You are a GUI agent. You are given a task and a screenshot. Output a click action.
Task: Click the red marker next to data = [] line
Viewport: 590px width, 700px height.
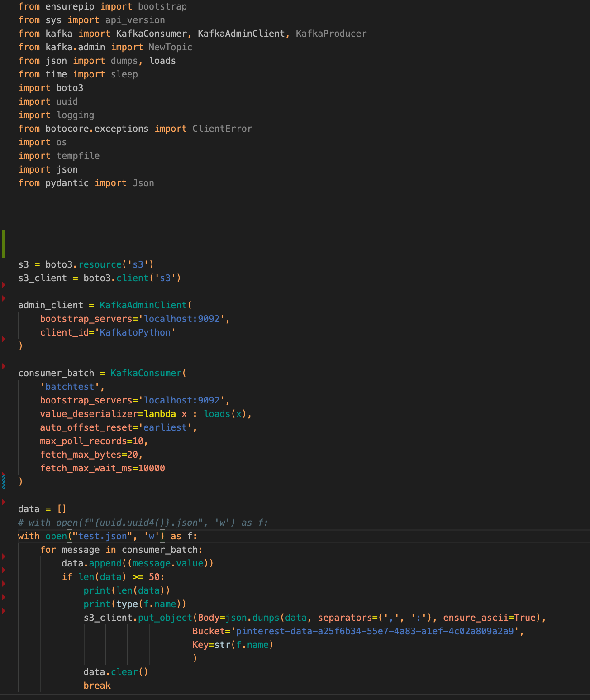coord(4,502)
